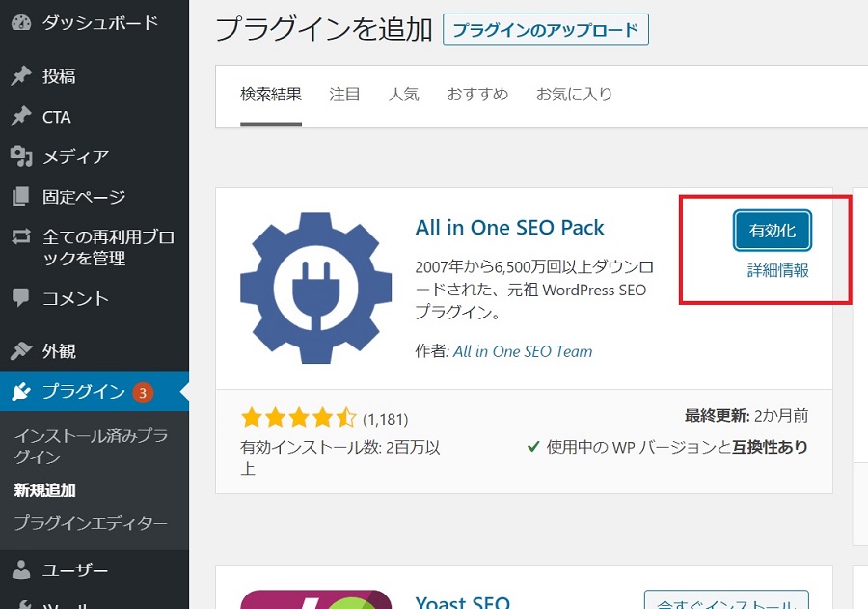
Task: Click the CTA pushpin icon
Action: pos(20,117)
